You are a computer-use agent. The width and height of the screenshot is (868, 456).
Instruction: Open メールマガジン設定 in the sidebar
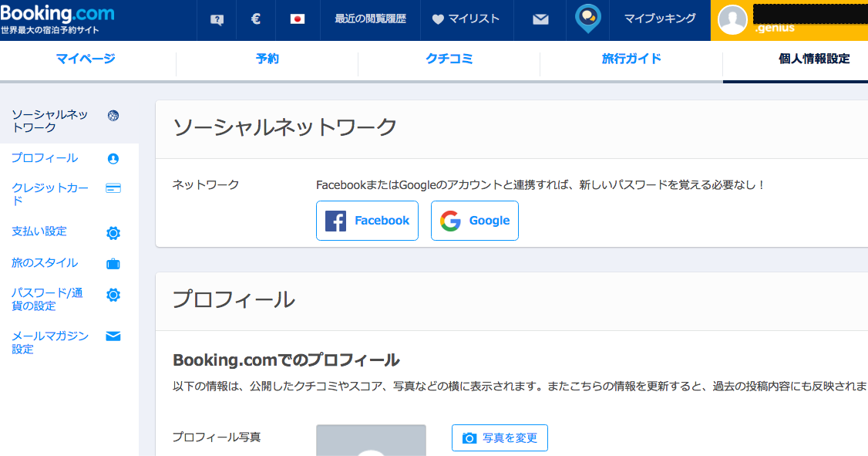50,343
